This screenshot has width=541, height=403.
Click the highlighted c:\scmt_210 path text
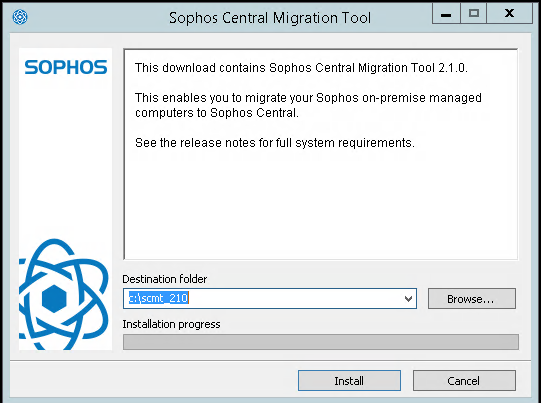pyautogui.click(x=158, y=298)
